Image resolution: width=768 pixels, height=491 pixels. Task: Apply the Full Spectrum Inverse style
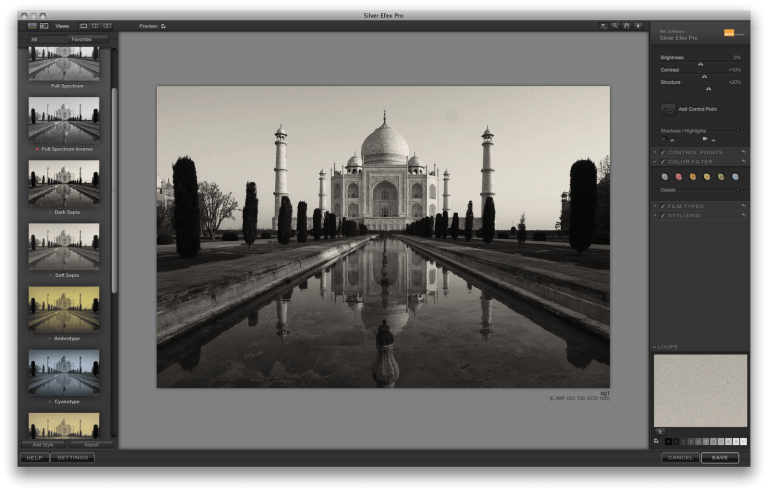coord(64,120)
